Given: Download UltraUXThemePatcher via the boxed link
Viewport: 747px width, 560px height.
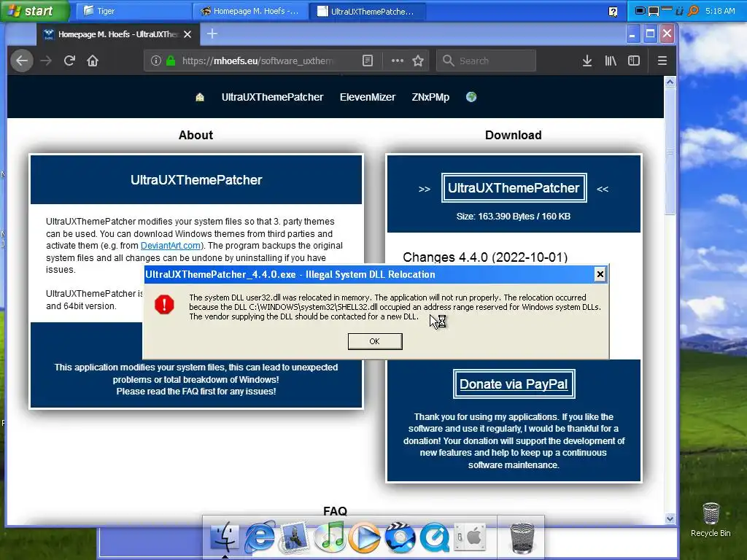Looking at the screenshot, I should click(514, 188).
